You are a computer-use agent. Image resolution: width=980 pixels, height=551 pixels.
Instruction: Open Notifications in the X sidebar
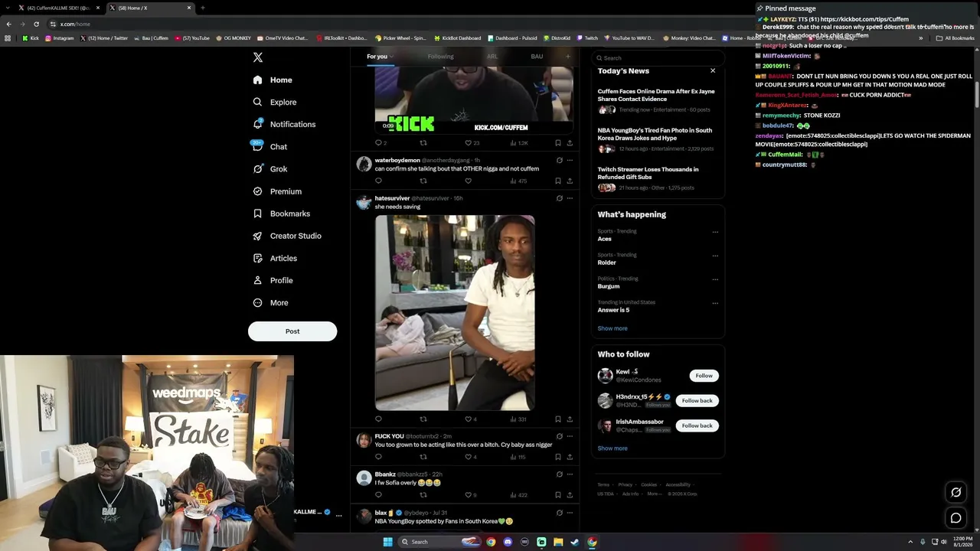pyautogui.click(x=284, y=124)
